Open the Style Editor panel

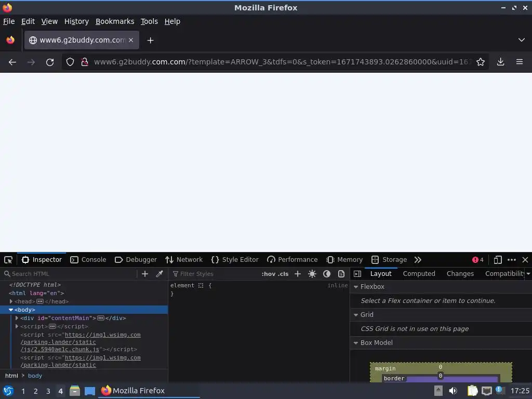coord(235,260)
